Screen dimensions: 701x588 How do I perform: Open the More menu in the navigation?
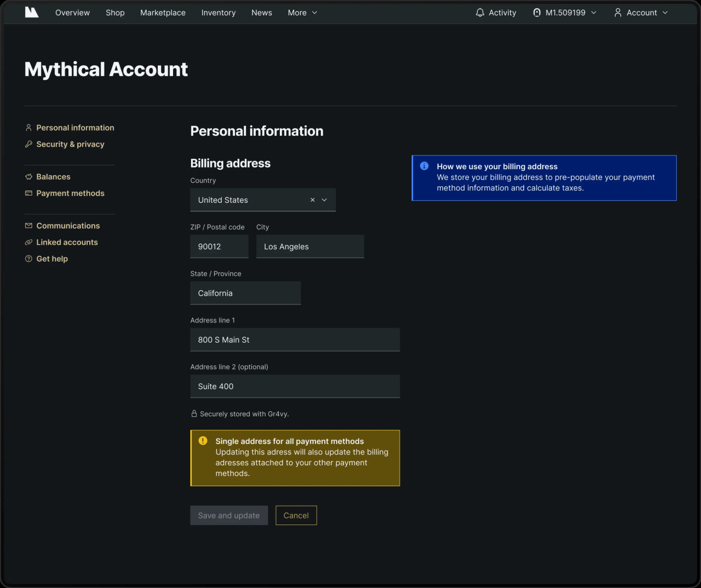(302, 12)
